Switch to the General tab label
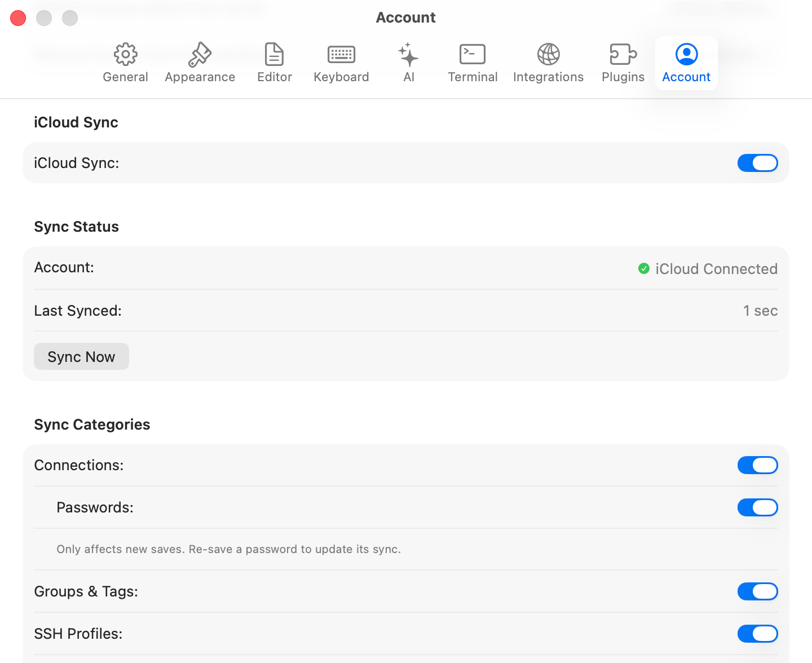 click(125, 77)
